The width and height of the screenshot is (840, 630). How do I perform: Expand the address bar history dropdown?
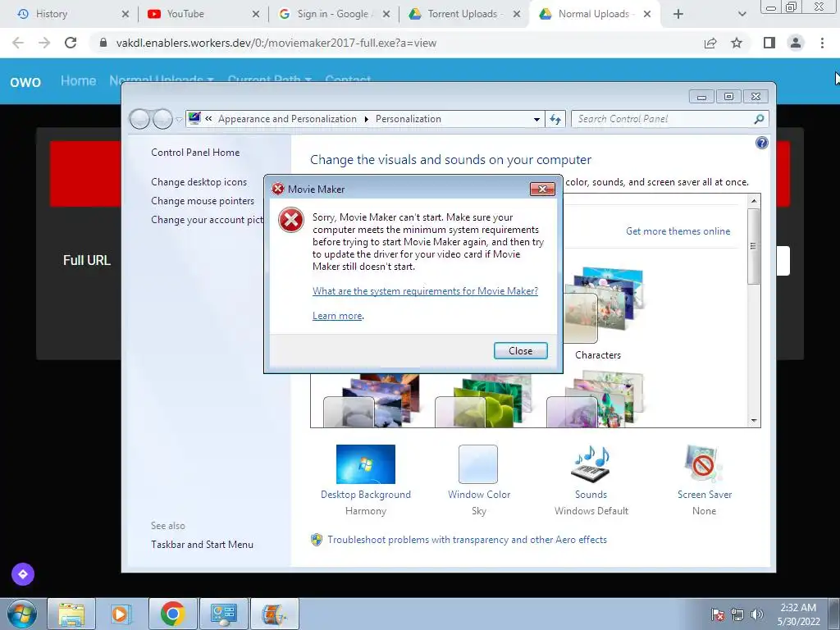coord(536,120)
